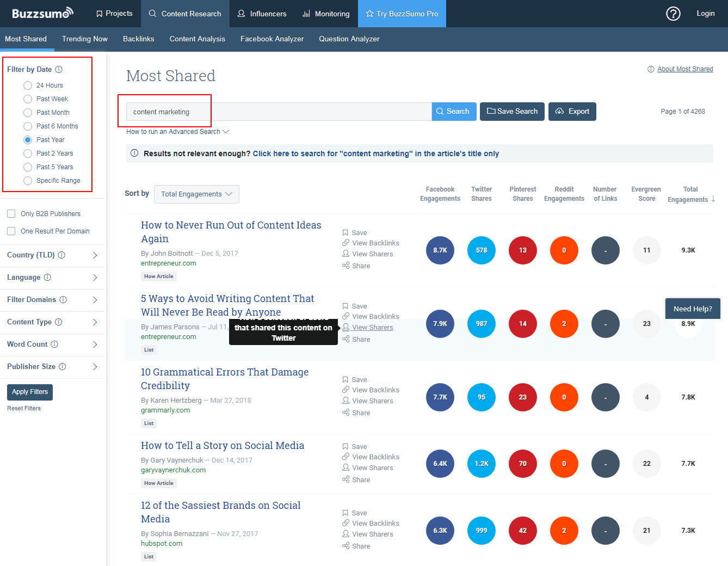Screen dimensions: 728x566
Task: Select the Past 6 Months date filter
Action: point(28,126)
